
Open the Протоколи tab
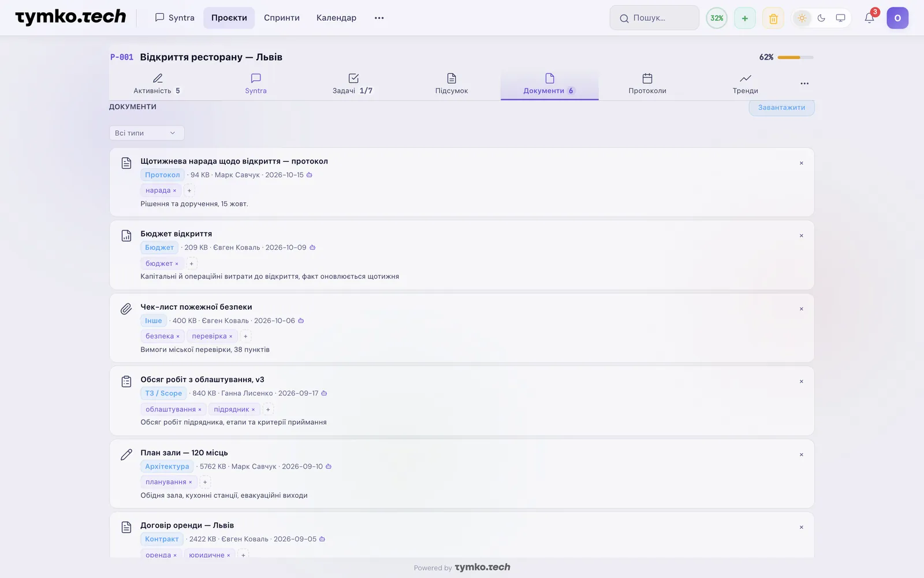tap(647, 84)
